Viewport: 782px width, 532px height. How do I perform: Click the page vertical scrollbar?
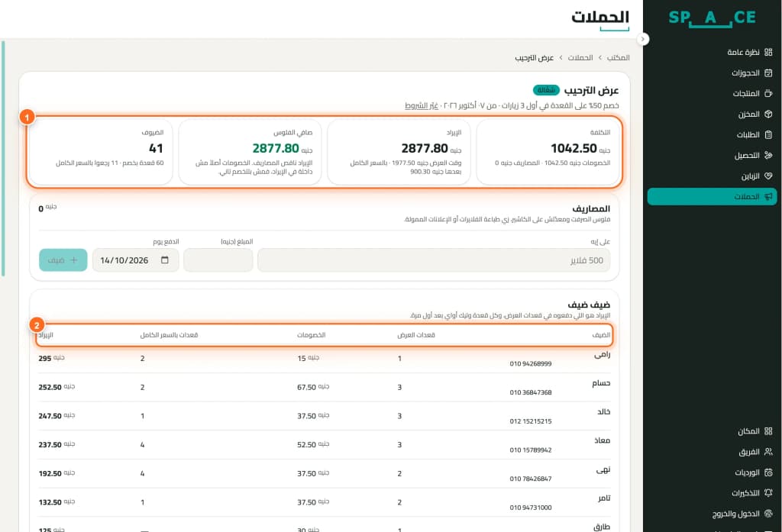(3, 159)
